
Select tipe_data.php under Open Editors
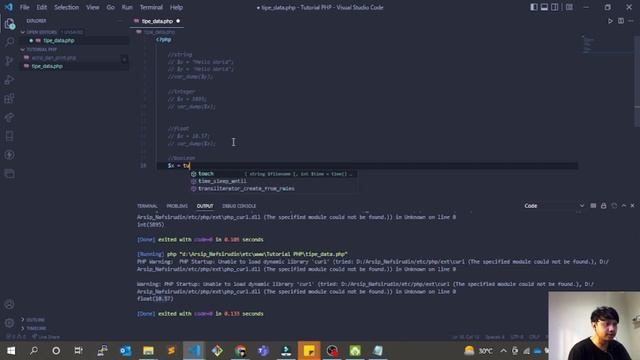click(x=59, y=40)
